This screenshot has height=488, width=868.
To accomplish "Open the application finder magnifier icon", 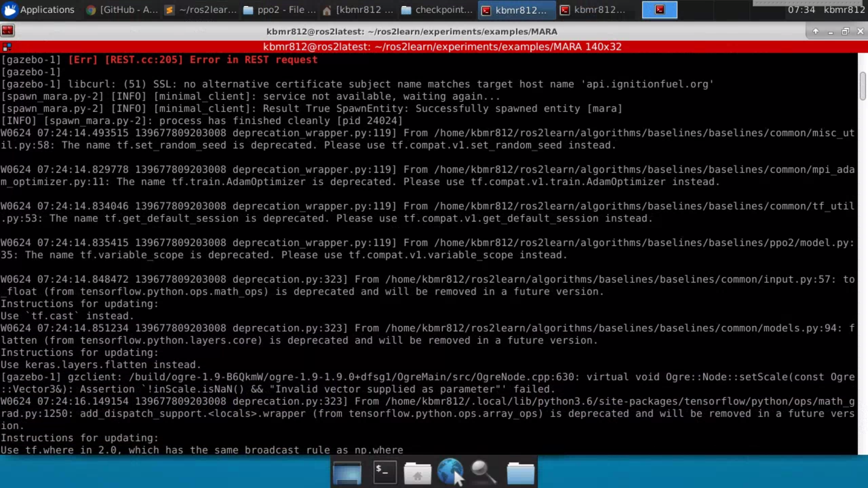I will pyautogui.click(x=483, y=472).
